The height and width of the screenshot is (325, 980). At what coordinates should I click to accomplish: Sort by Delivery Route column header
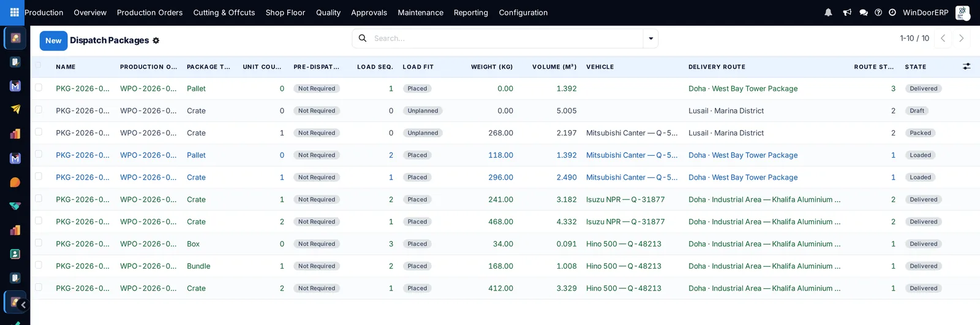pyautogui.click(x=717, y=67)
